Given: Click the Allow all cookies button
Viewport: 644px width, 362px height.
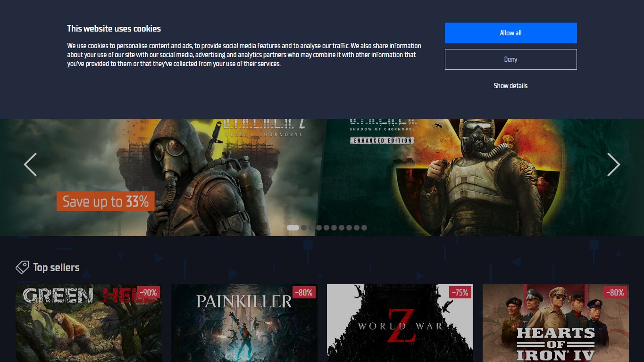Looking at the screenshot, I should point(510,33).
